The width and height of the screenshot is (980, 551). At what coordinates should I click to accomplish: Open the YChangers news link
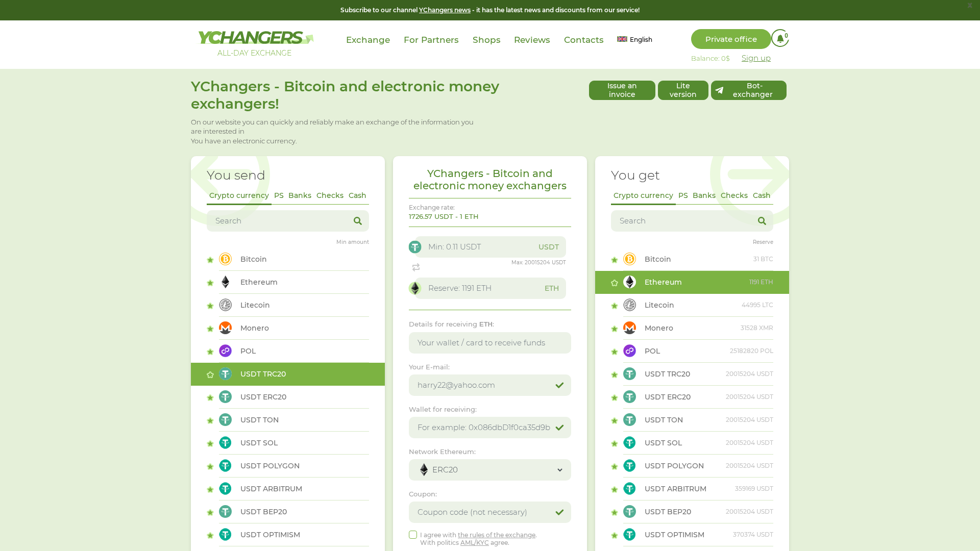445,10
